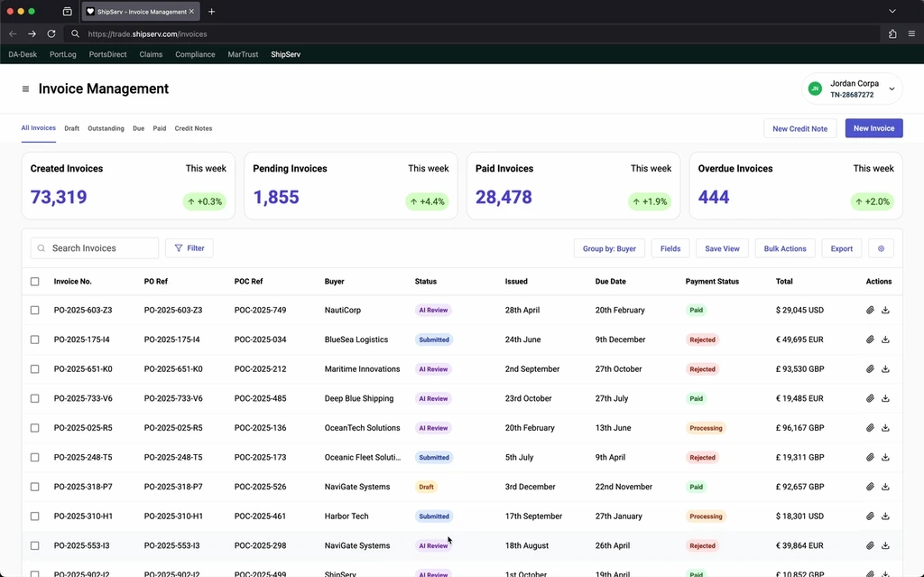The height and width of the screenshot is (577, 924).
Task: Download the Maritime Innovations invoice
Action: (885, 368)
